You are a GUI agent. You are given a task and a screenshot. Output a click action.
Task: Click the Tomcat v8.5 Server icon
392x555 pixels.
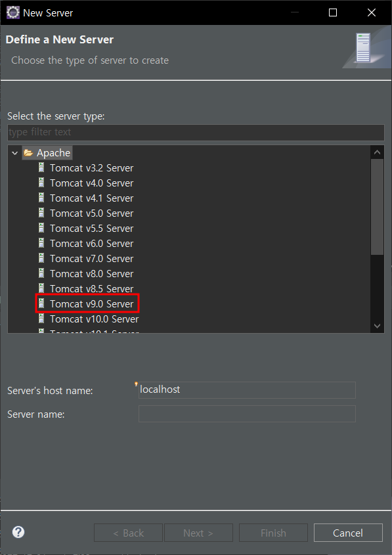point(41,288)
